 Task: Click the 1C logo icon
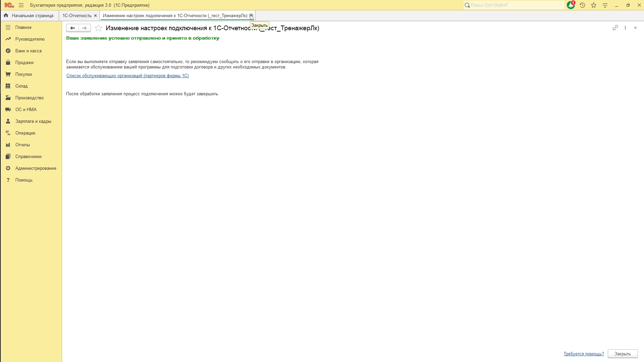[x=9, y=5]
